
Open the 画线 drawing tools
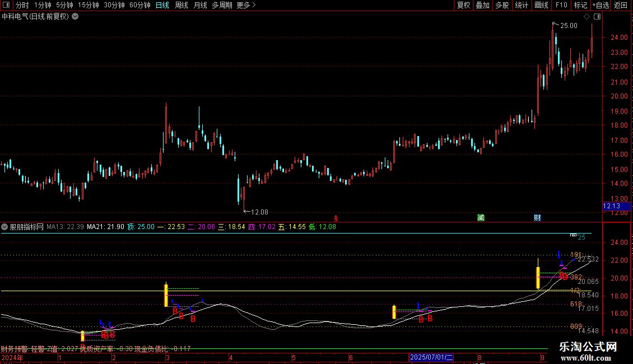click(x=541, y=6)
